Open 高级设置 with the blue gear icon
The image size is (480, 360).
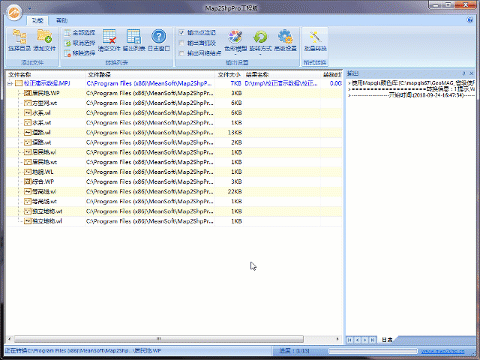click(x=285, y=36)
